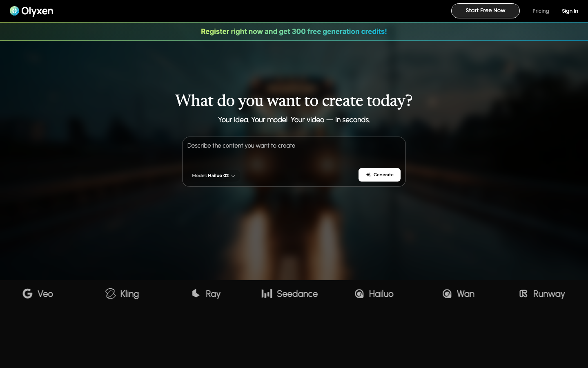Click the Kling logo icon

click(x=110, y=294)
